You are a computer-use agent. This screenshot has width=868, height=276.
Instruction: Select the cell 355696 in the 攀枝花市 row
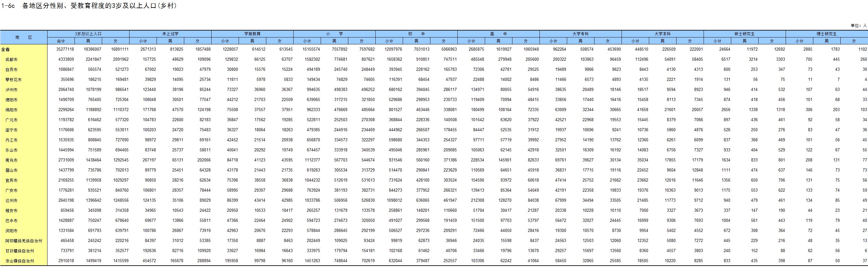pyautogui.click(x=67, y=80)
